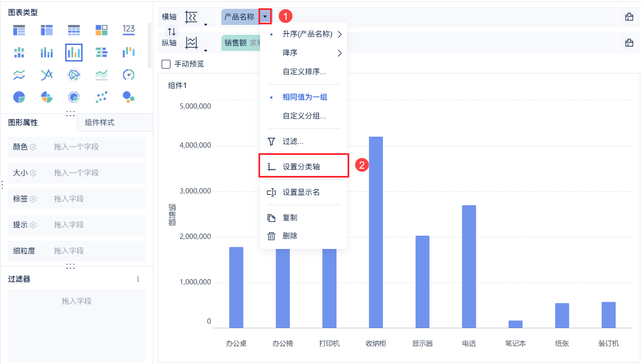Select the bubble chart icon
This screenshot has height=364, width=642.
pyautogui.click(x=128, y=97)
